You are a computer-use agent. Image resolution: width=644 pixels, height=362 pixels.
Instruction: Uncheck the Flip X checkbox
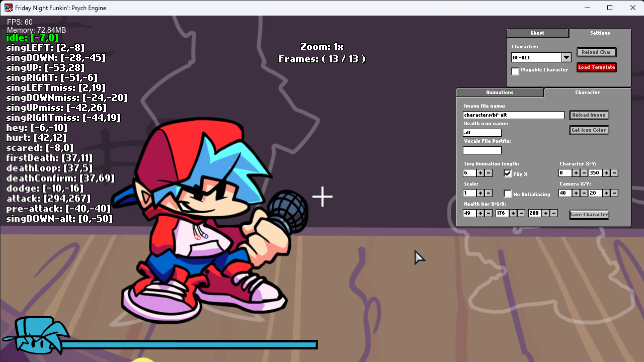[508, 173]
